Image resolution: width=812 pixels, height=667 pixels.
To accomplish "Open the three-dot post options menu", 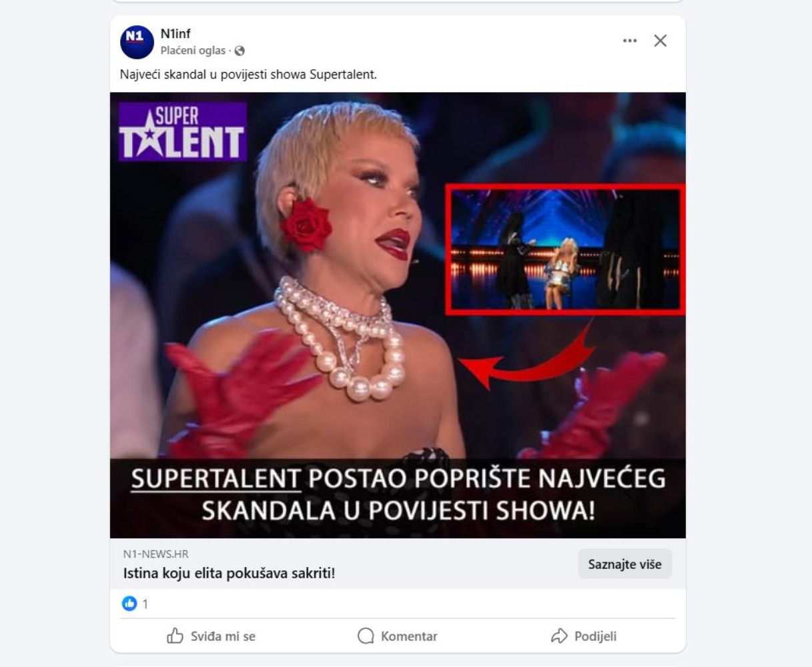I will click(x=630, y=41).
